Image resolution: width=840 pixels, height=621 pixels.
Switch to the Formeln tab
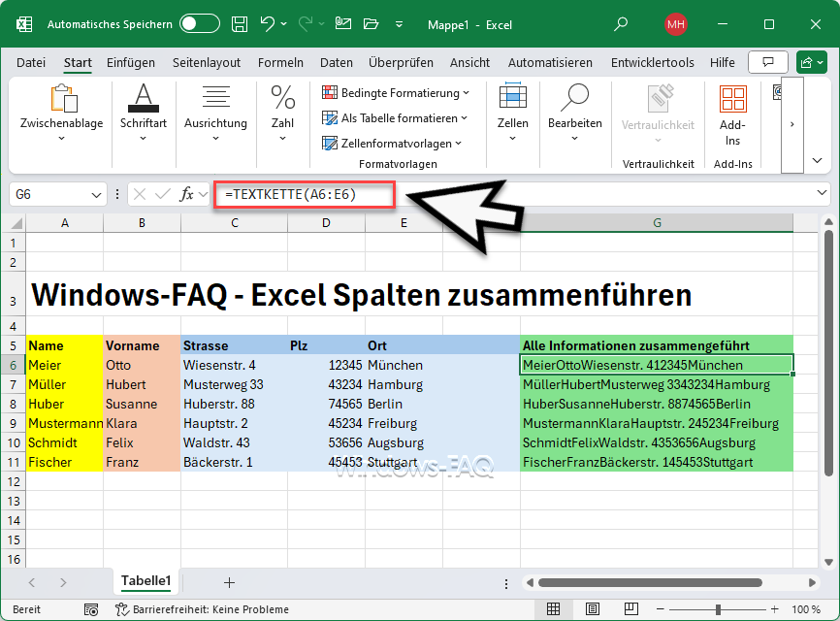pos(280,63)
